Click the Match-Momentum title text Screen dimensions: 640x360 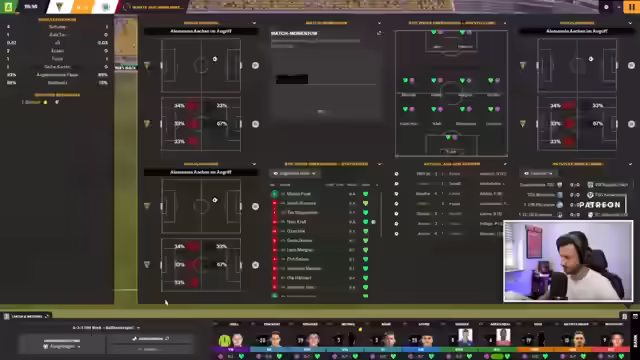tap(294, 33)
